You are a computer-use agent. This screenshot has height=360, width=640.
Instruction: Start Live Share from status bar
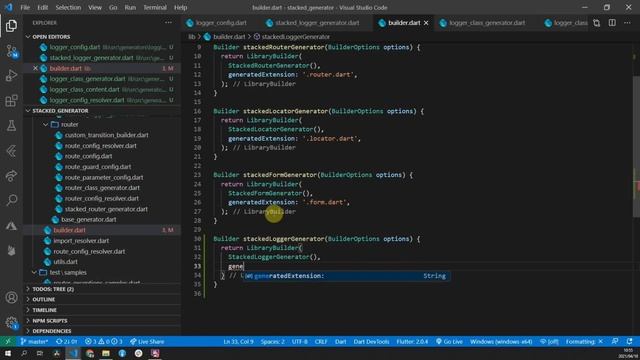pyautogui.click(x=147, y=341)
